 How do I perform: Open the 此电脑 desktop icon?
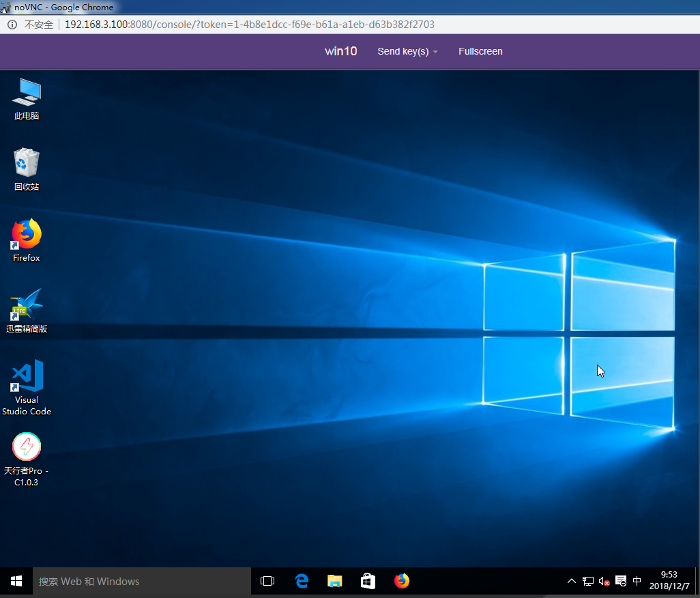pos(27,99)
